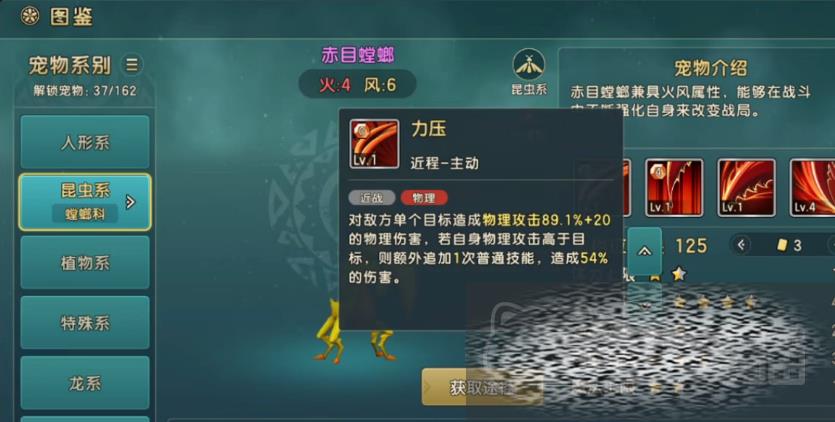Select the second red skill icon Lv.1

674,188
